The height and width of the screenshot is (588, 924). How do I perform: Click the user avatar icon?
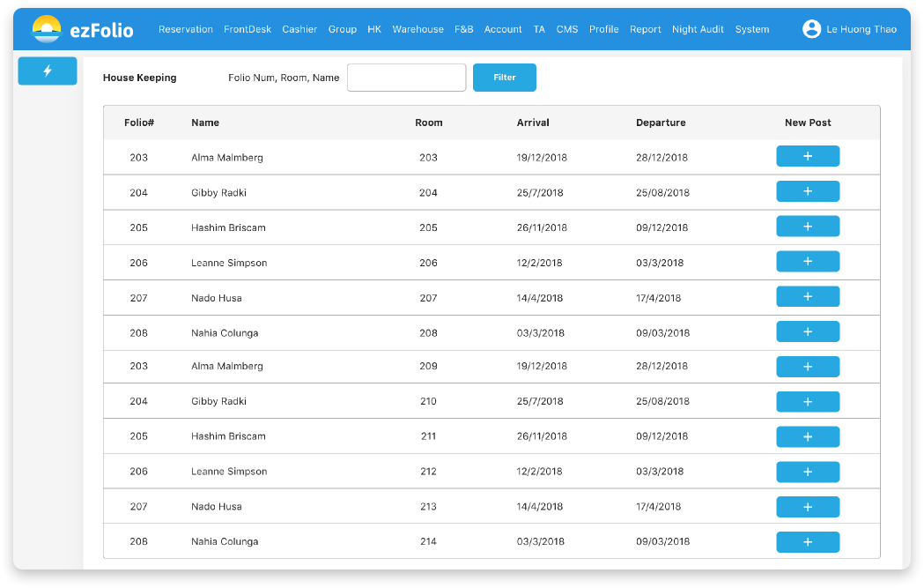811,29
